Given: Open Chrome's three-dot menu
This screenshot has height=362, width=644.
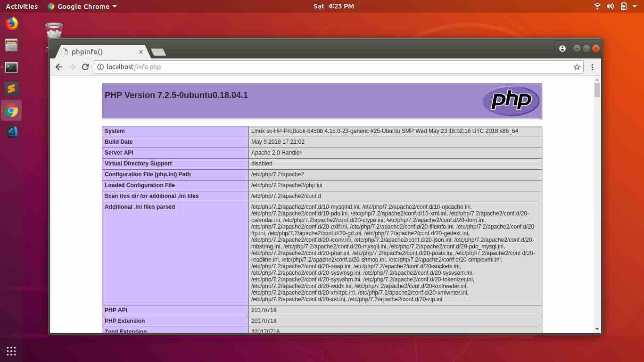Looking at the screenshot, I should click(x=593, y=67).
